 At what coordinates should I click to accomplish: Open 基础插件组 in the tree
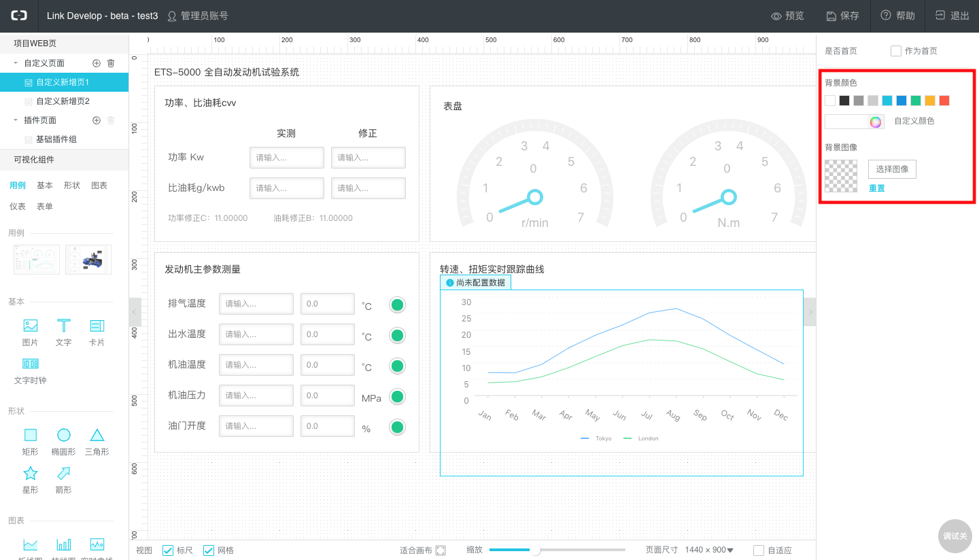point(64,139)
